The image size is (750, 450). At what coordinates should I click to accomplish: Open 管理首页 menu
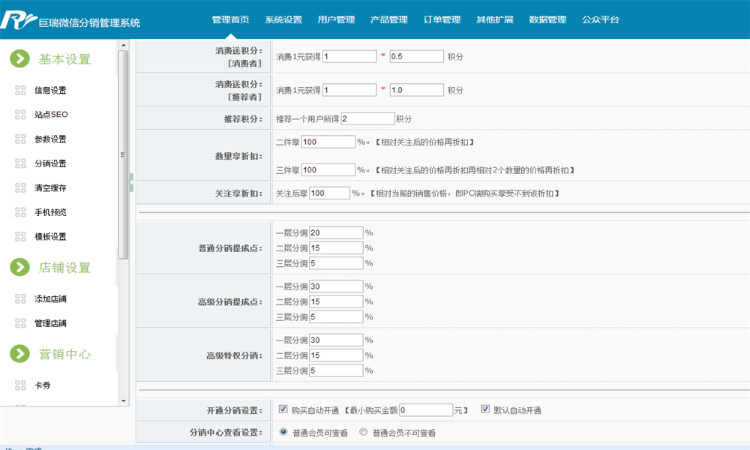pos(231,20)
